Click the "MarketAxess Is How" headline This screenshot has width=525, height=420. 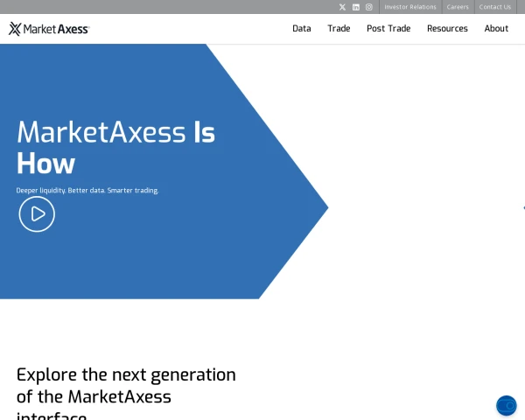(115, 147)
